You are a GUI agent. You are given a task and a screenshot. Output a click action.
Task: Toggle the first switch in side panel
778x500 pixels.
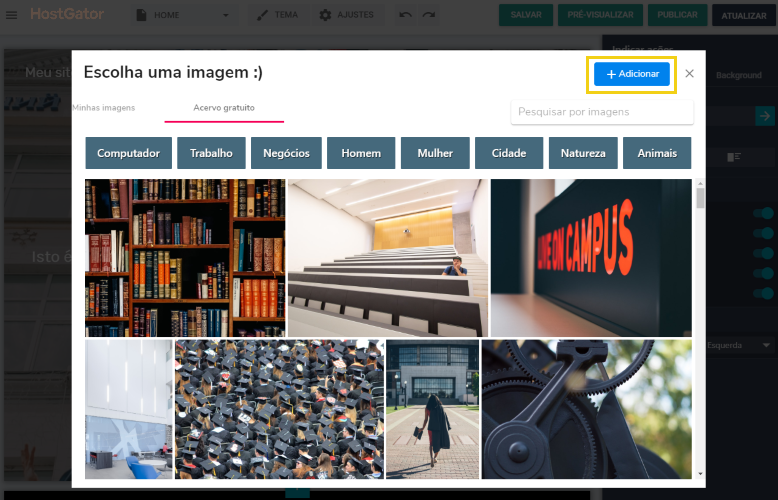pyautogui.click(x=763, y=213)
